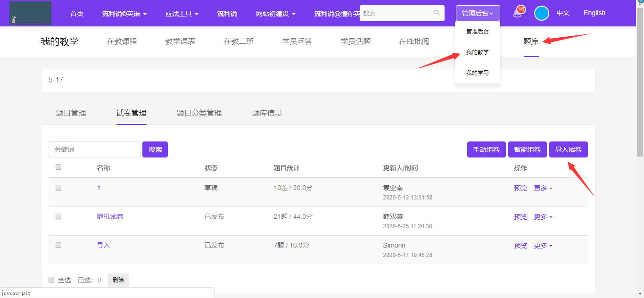This screenshot has width=644, height=298.
Task: Click the 导入试卷 button
Action: pos(568,149)
